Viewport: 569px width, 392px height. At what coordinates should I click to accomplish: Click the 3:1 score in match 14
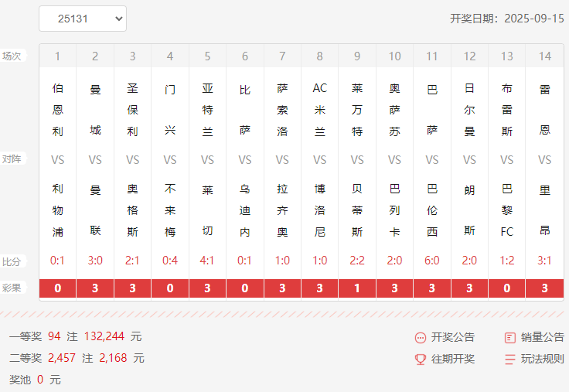(x=544, y=261)
